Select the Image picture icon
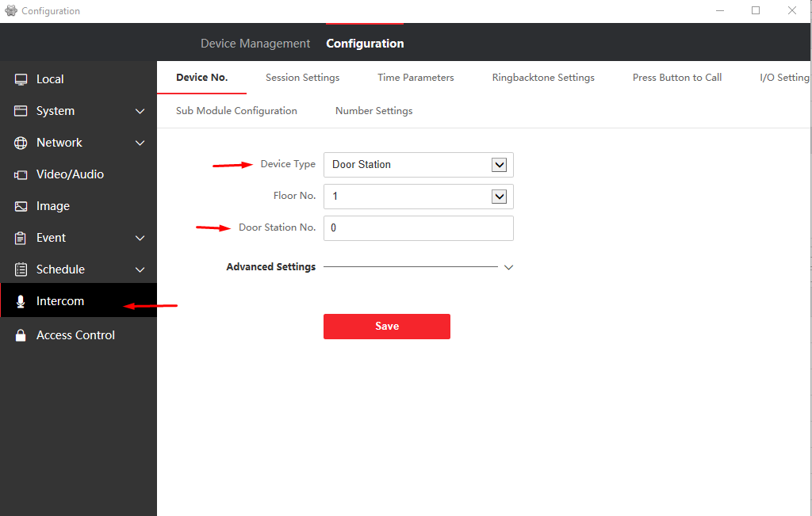This screenshot has width=812, height=516. pos(21,207)
